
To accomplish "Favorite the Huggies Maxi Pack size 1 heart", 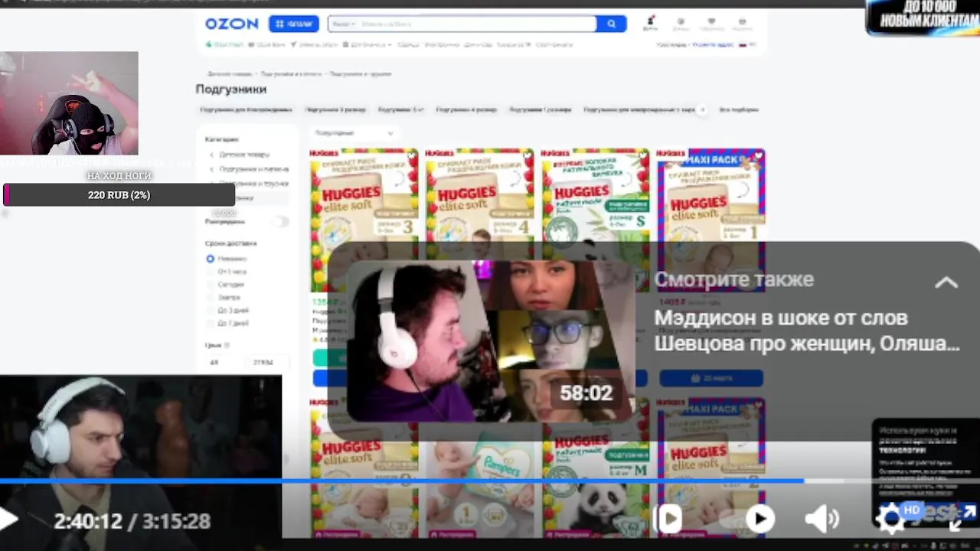I will (x=758, y=155).
